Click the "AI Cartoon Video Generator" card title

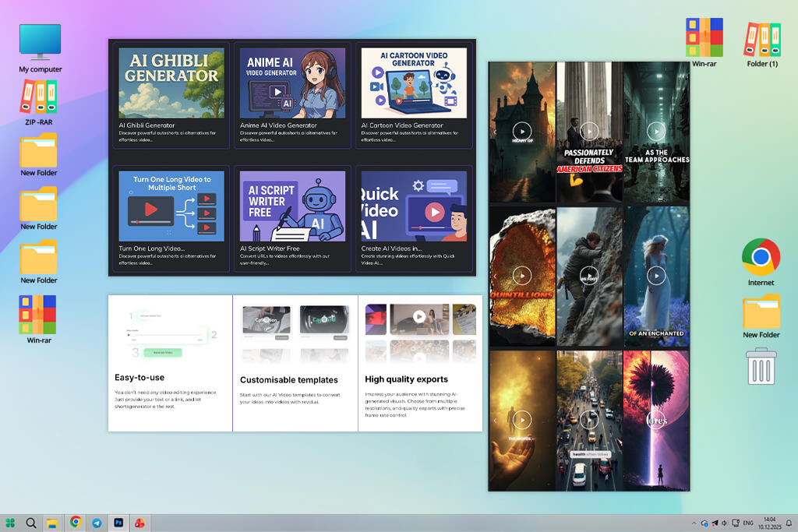[402, 125]
